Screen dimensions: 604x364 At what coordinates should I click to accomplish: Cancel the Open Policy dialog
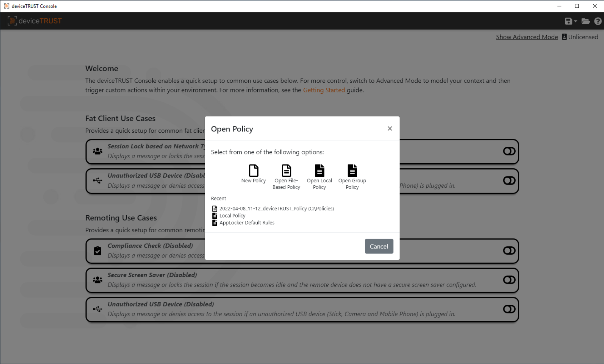pos(379,246)
